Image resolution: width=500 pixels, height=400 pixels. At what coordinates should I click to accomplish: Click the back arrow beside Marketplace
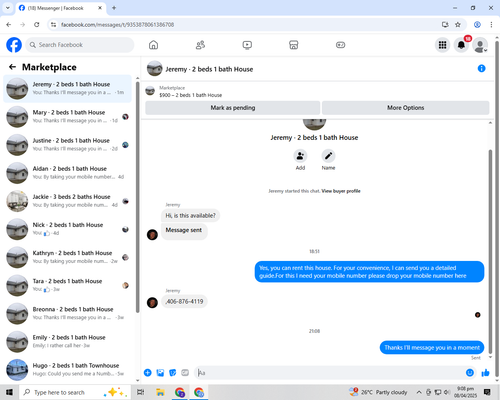pyautogui.click(x=12, y=67)
